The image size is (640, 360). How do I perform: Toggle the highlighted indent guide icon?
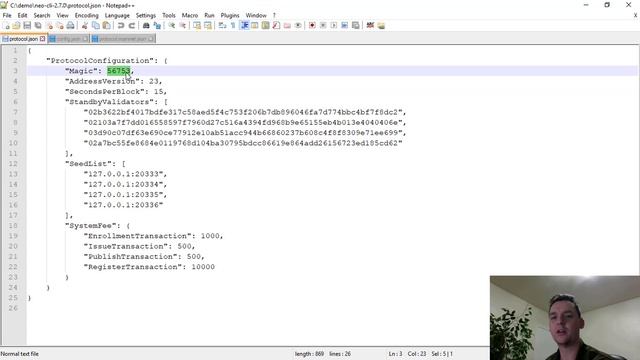[x=244, y=25]
